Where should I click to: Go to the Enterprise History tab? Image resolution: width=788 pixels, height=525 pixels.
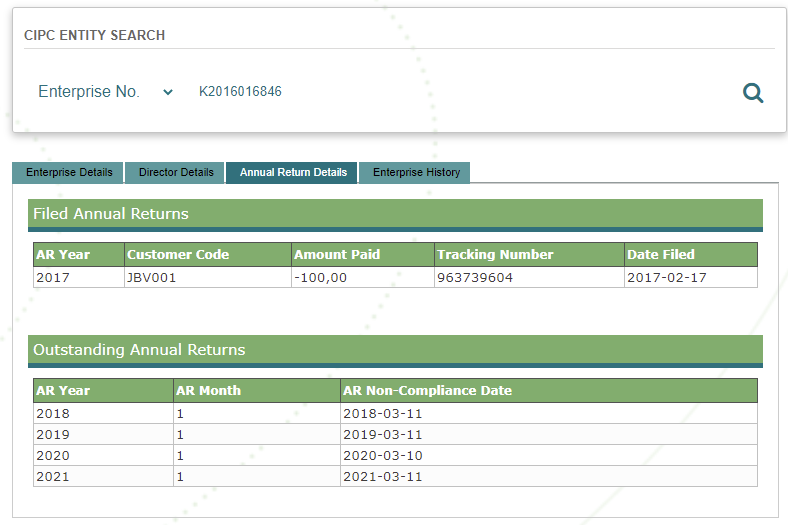pyautogui.click(x=416, y=172)
